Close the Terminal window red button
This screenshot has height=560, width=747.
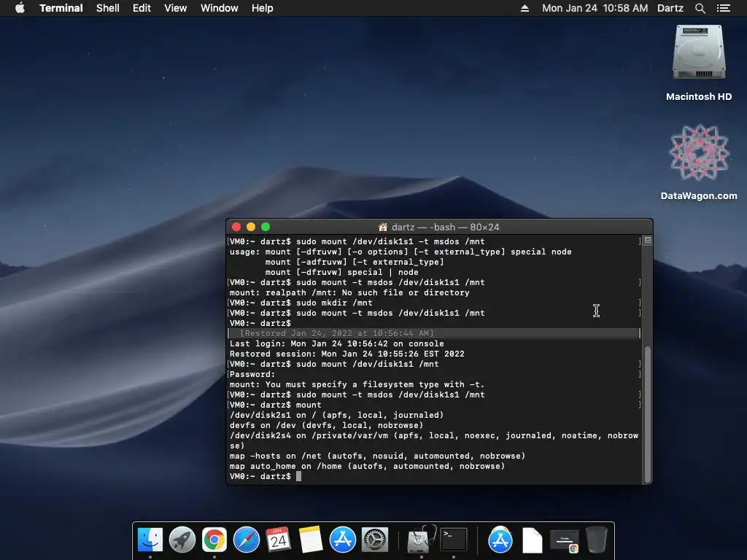click(236, 227)
